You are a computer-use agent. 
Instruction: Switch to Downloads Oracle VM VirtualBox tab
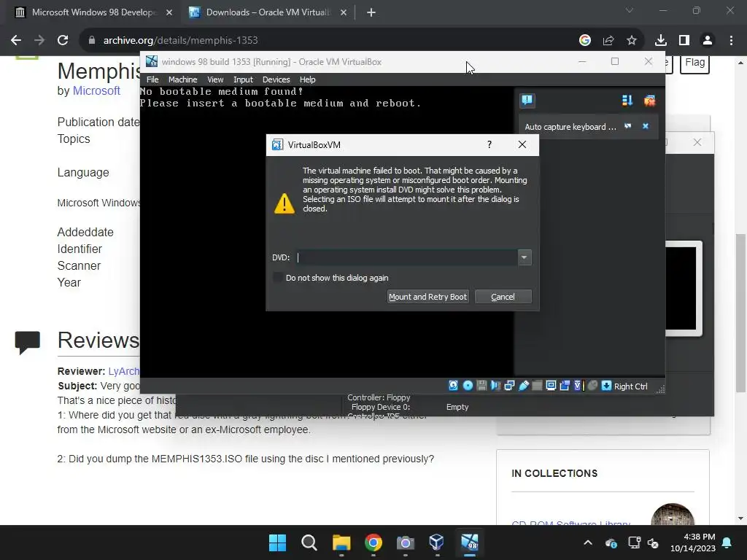267,12
